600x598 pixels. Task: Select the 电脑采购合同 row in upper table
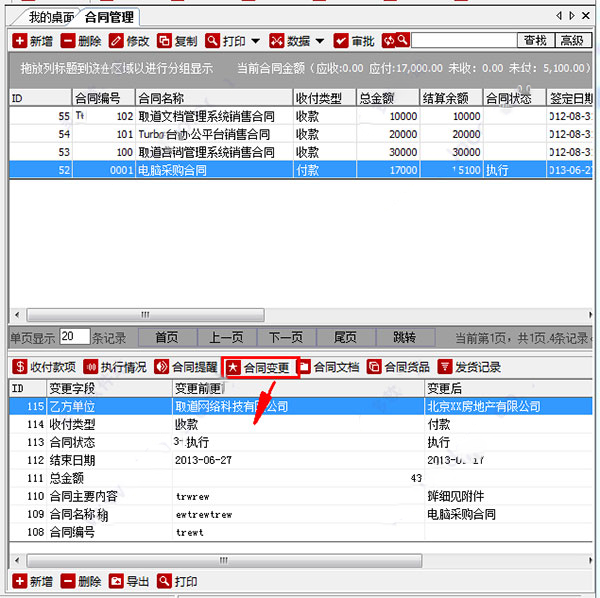301,170
